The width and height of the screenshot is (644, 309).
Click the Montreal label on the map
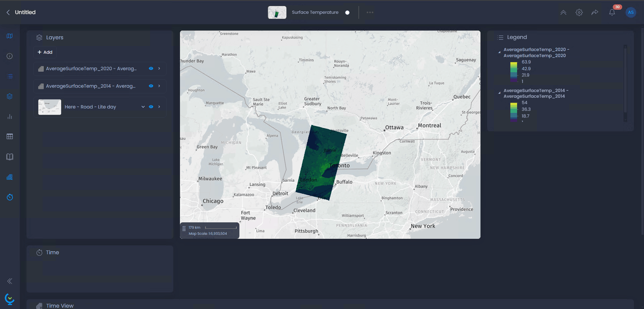[429, 126]
